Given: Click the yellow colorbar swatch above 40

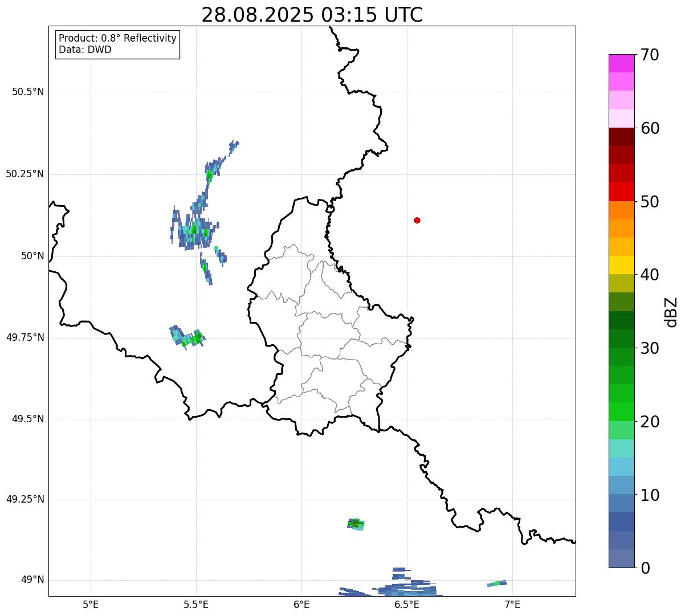Looking at the screenshot, I should 621,265.
